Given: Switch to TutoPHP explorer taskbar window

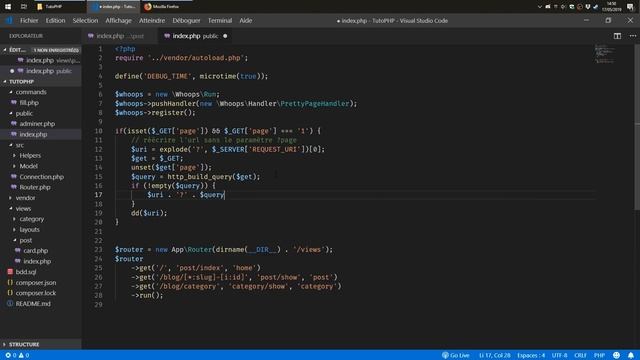Looking at the screenshot, I should click(x=59, y=7).
